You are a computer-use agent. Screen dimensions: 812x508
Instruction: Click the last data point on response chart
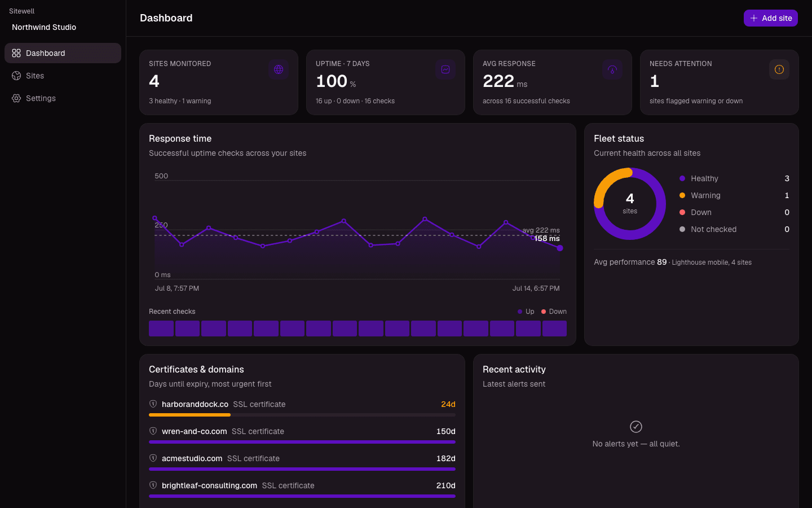point(560,248)
